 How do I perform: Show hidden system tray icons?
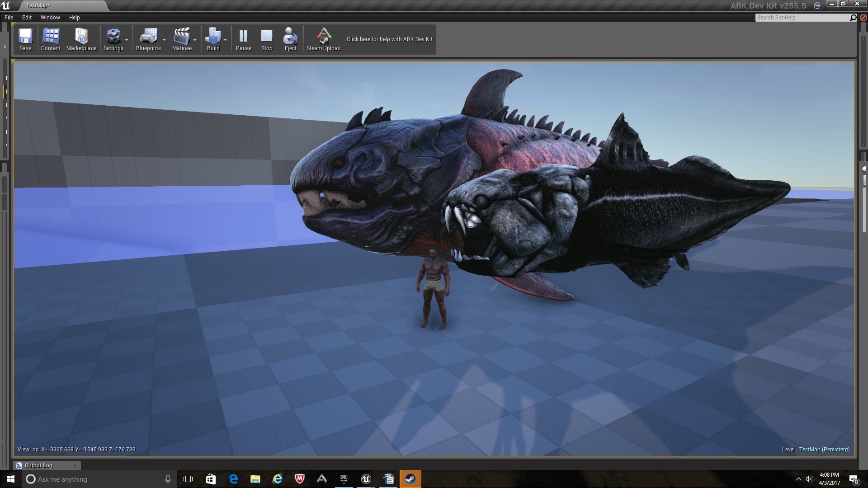(799, 479)
